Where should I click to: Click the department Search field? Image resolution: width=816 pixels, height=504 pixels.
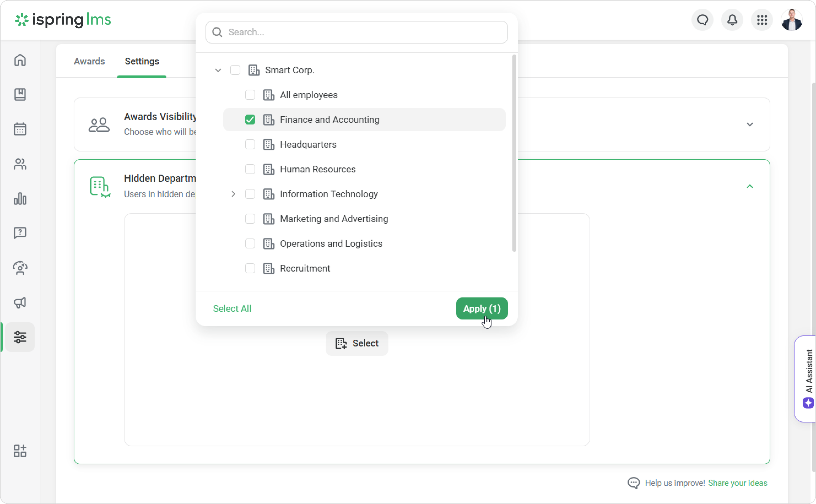pyautogui.click(x=357, y=32)
